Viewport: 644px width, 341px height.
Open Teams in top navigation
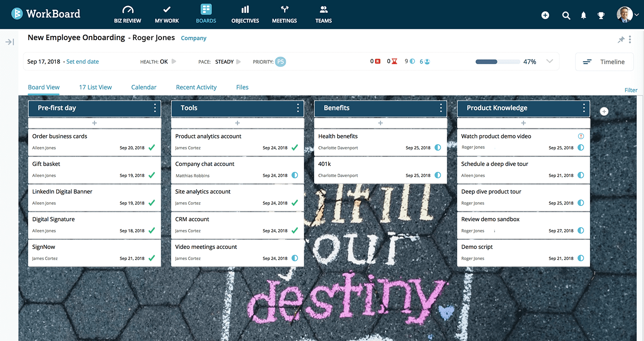[x=323, y=14]
